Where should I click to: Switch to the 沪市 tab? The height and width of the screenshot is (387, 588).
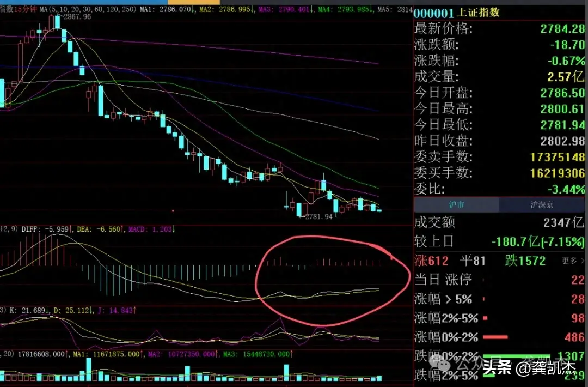click(456, 205)
